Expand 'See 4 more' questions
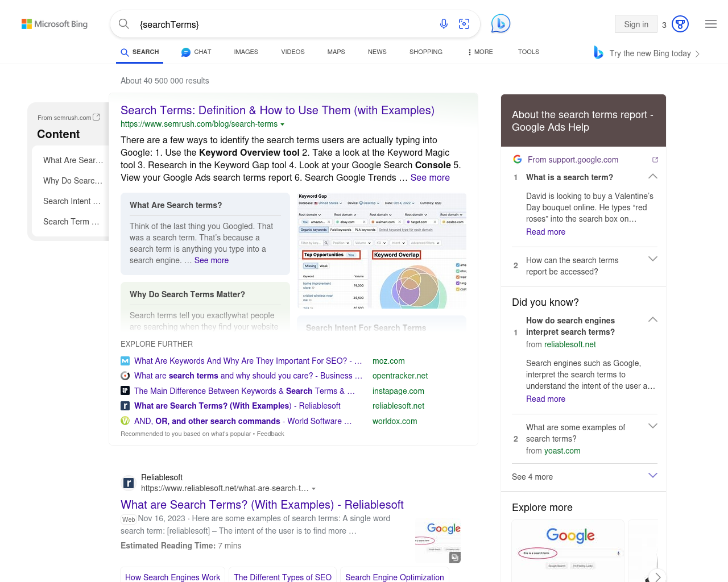Screen dimensions: 728x582 pos(653,476)
